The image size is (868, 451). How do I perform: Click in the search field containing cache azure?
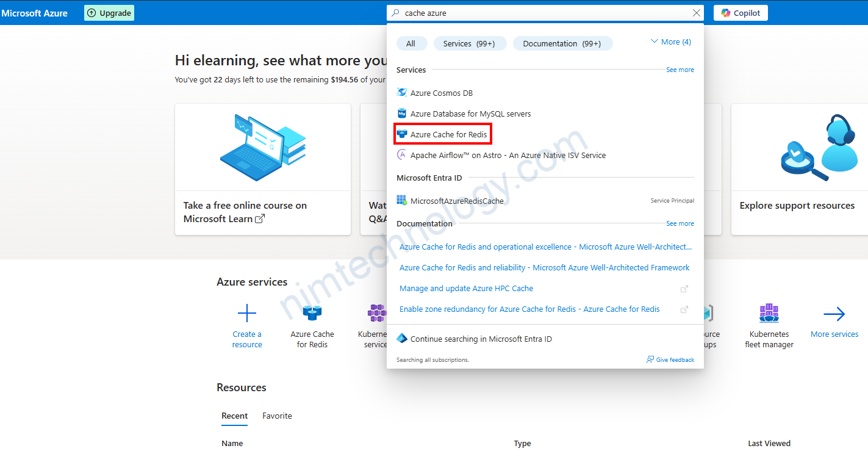[x=543, y=13]
